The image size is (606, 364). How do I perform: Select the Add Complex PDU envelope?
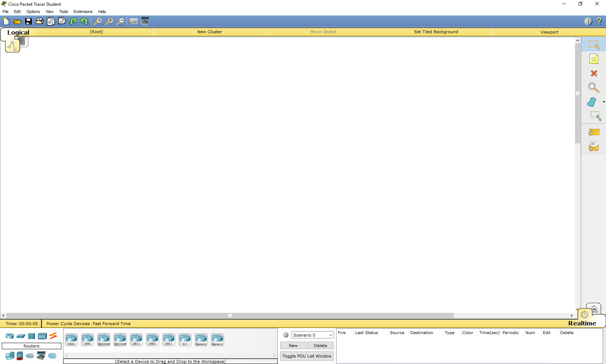pyautogui.click(x=594, y=147)
